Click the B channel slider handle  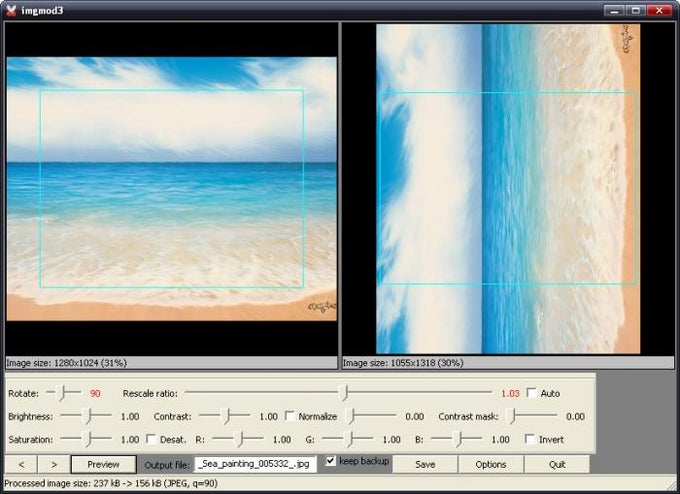(x=458, y=439)
